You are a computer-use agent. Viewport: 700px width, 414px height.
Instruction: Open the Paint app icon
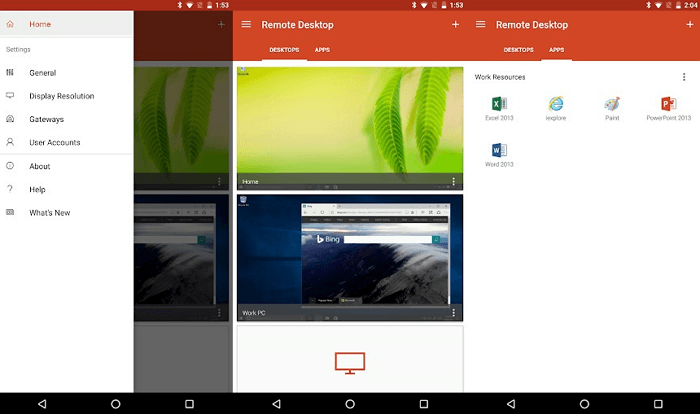tap(612, 104)
